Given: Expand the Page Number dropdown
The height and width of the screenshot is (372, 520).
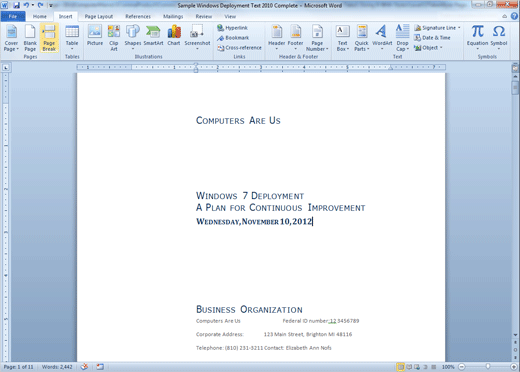Looking at the screenshot, I should 317,38.
